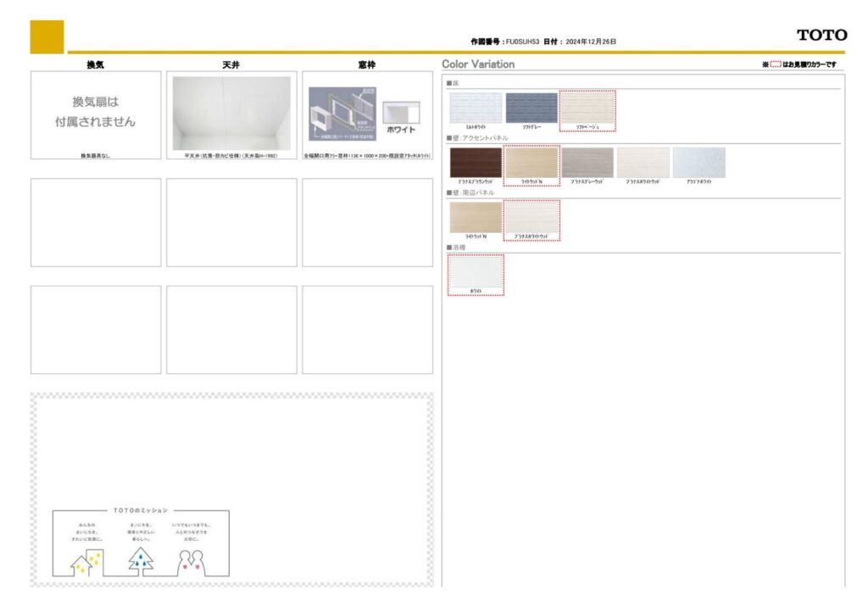
Task: Click the window frame assembly diagram
Action: (x=342, y=114)
